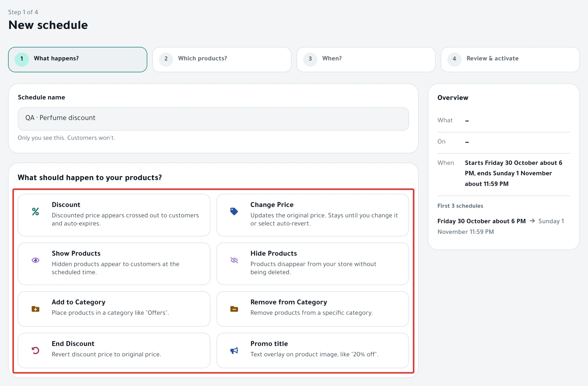This screenshot has width=588, height=386.
Task: Click the 'Starts Friday 30 October' summary text
Action: point(514,173)
